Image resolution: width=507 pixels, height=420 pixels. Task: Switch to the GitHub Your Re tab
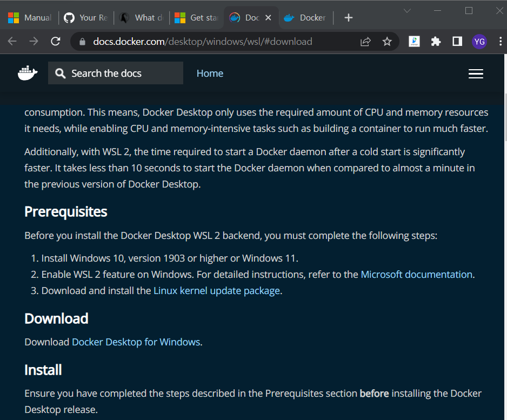pos(86,18)
